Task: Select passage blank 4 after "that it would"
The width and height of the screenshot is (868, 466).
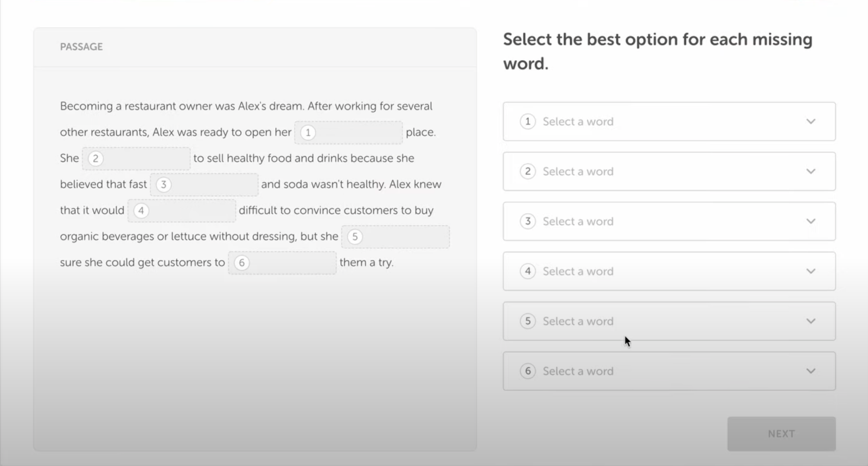Action: [182, 210]
